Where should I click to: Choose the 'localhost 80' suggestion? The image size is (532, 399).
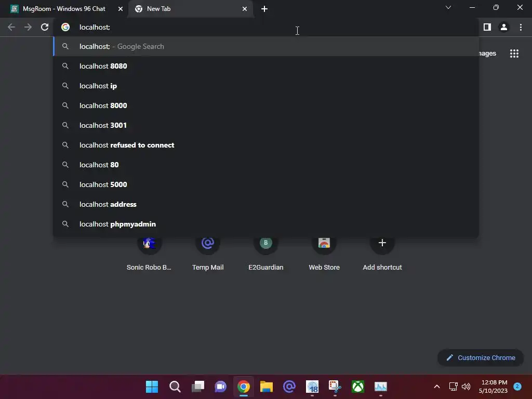point(266,165)
